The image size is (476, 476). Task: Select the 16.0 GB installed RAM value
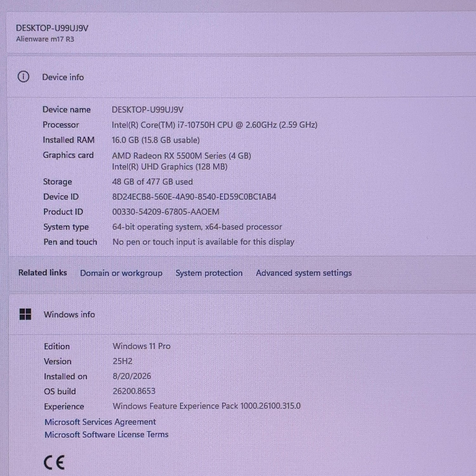156,140
